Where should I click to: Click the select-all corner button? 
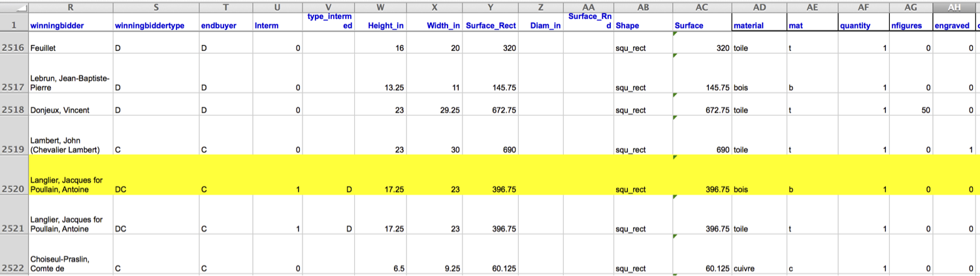[14, 7]
